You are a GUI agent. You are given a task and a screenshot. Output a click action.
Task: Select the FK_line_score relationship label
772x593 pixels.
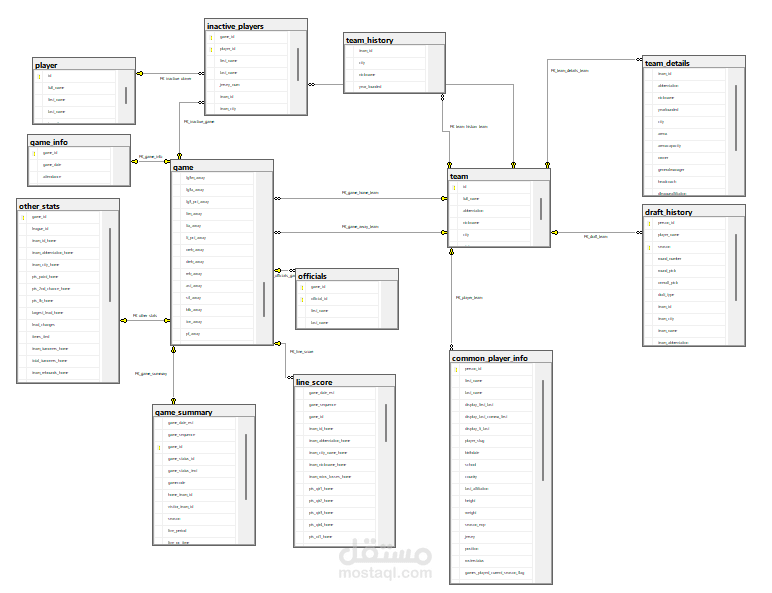click(301, 352)
